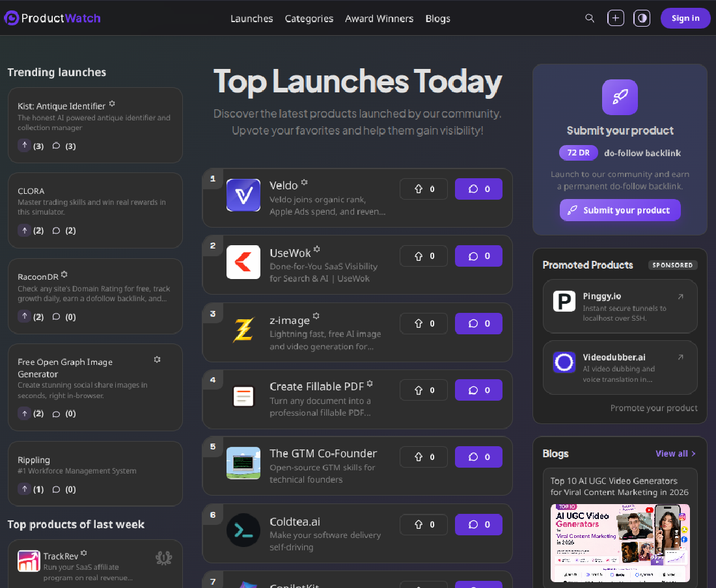
Task: Open The GTM Co-Founder title
Action: 324,453
